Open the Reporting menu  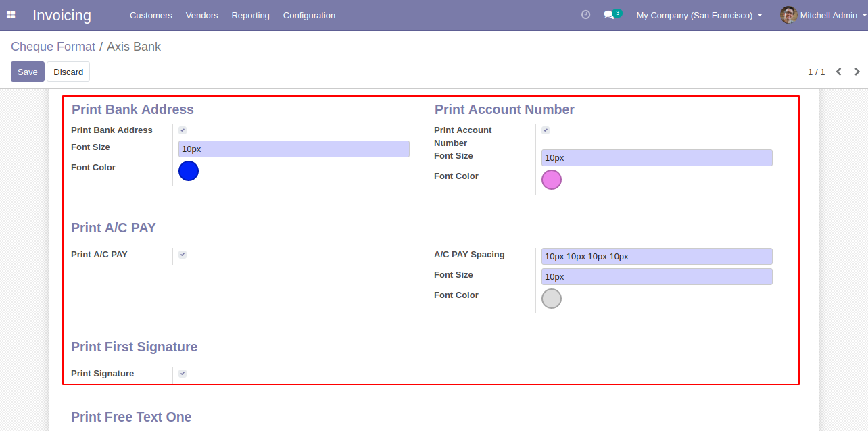tap(250, 15)
